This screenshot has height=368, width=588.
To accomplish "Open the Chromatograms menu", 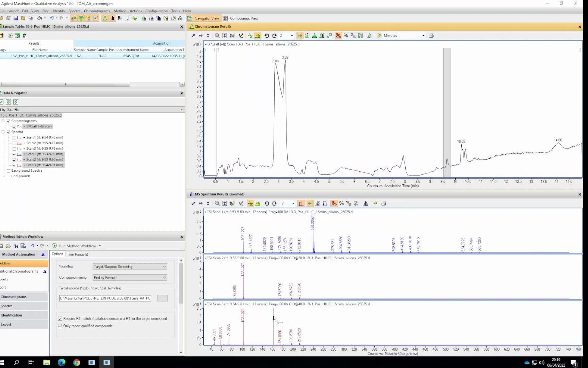I will pos(97,11).
